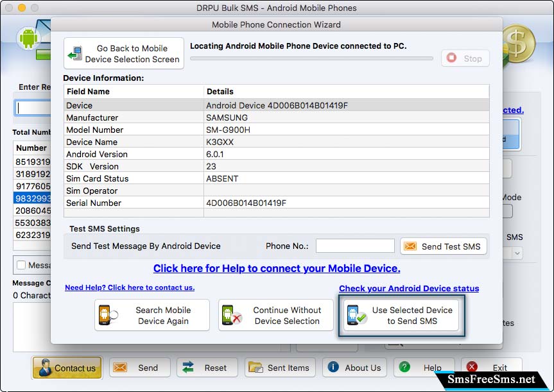Click the green arrows Reset icon
Screen dimensions: 554x392
click(x=188, y=367)
